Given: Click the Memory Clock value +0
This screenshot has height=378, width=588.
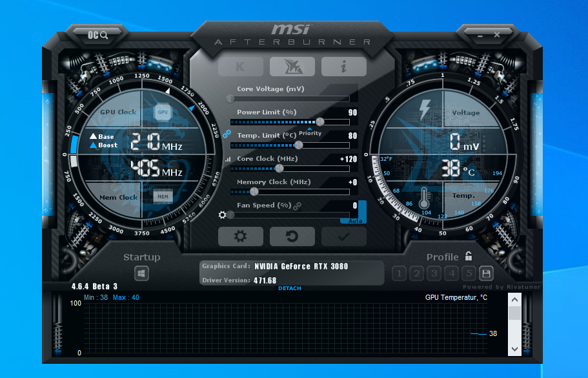Looking at the screenshot, I should (x=352, y=182).
